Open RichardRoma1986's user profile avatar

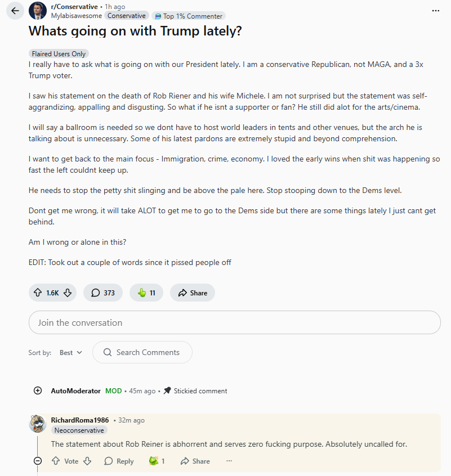point(37,424)
